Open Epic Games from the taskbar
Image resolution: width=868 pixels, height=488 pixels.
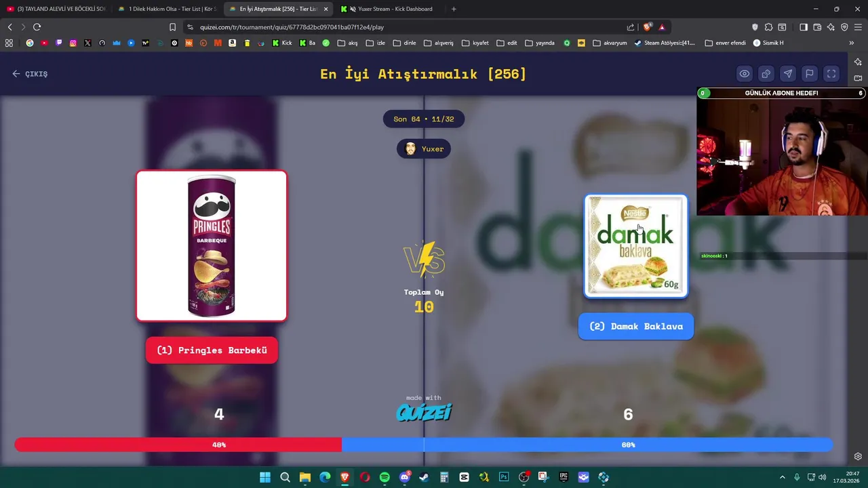tap(564, 477)
